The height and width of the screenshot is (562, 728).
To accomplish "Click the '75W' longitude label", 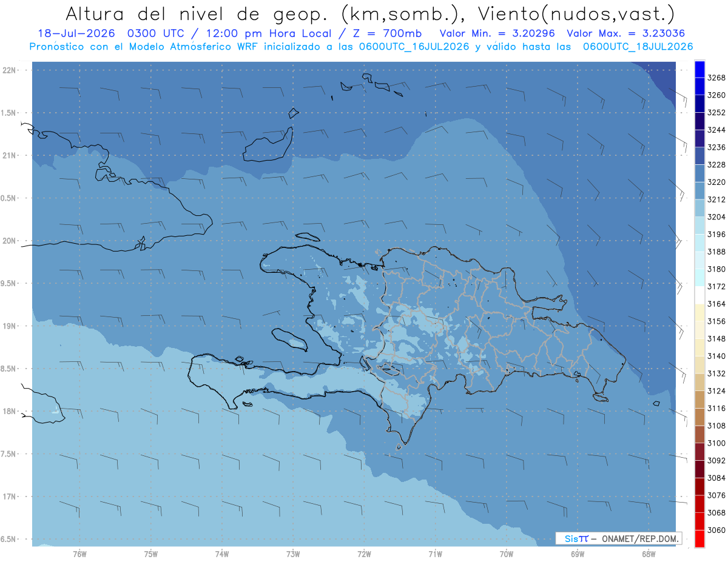I will click(150, 554).
